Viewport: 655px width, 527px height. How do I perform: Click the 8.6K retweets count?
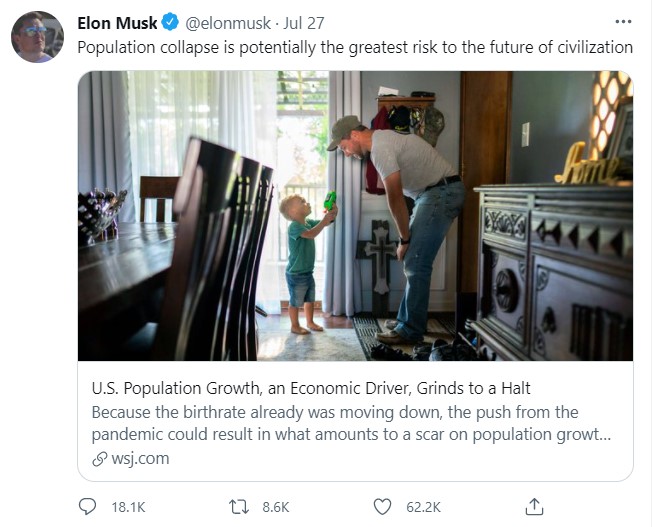click(x=275, y=508)
